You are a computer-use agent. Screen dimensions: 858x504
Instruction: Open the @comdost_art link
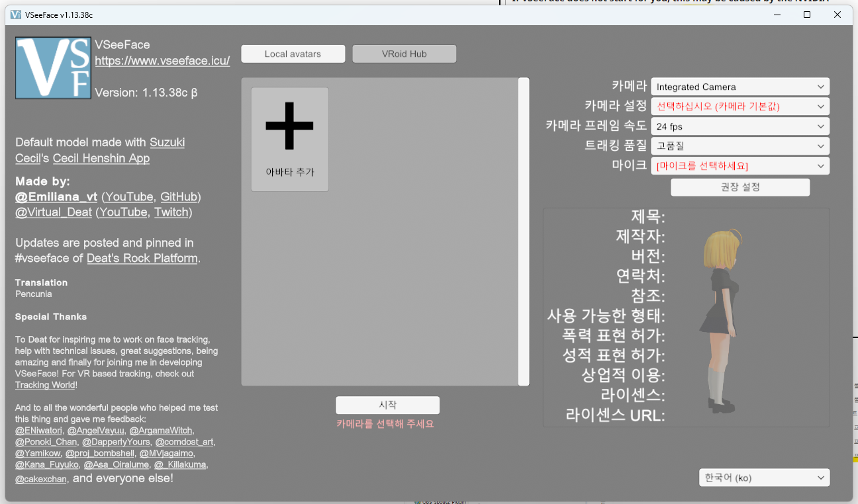(185, 442)
